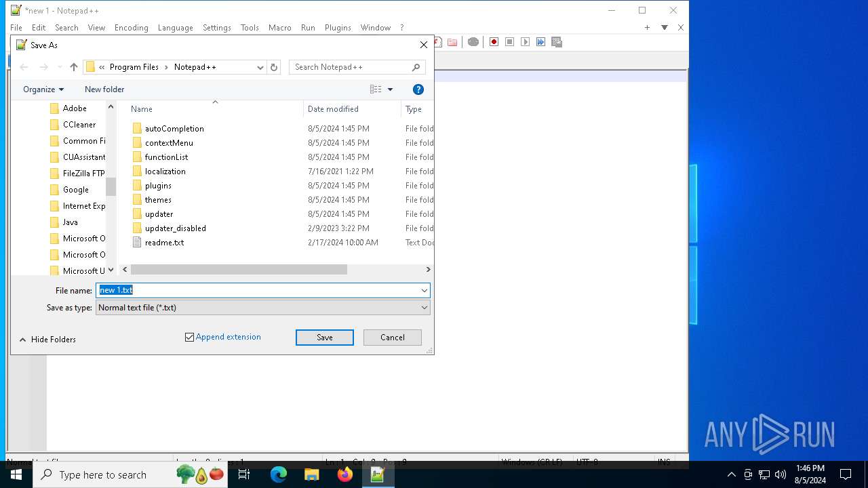This screenshot has height=488, width=868.
Task: Start macro recording in Notepad++ toolbar
Action: 494,42
